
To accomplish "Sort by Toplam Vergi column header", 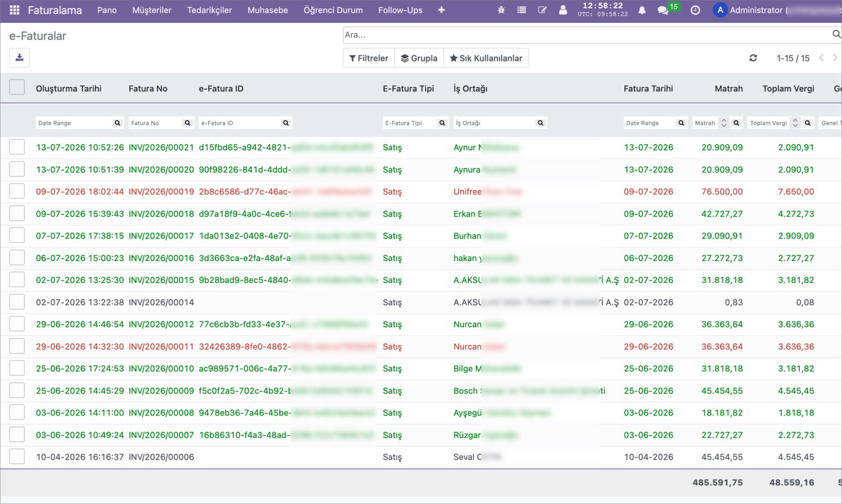I will click(x=788, y=89).
